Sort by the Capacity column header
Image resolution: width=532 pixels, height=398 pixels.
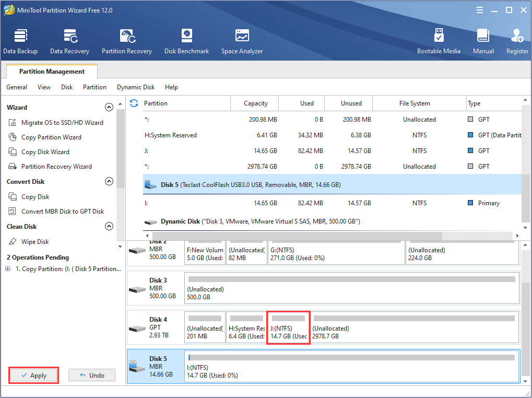tap(255, 103)
